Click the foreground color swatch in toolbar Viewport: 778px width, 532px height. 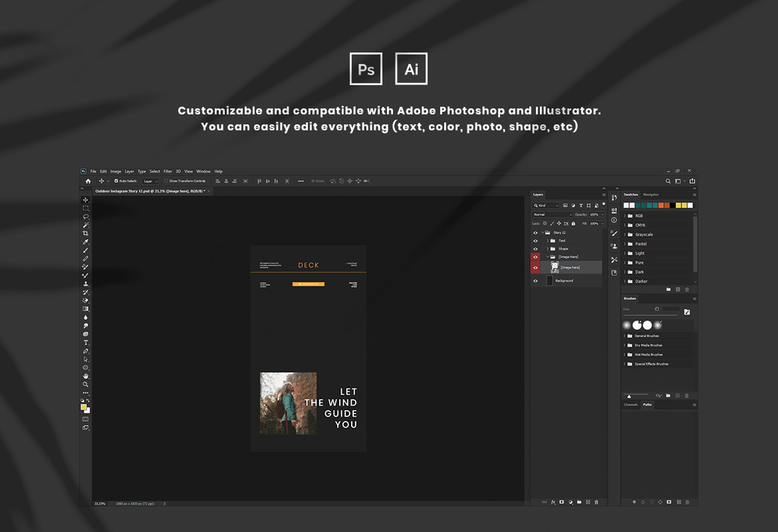(x=84, y=407)
